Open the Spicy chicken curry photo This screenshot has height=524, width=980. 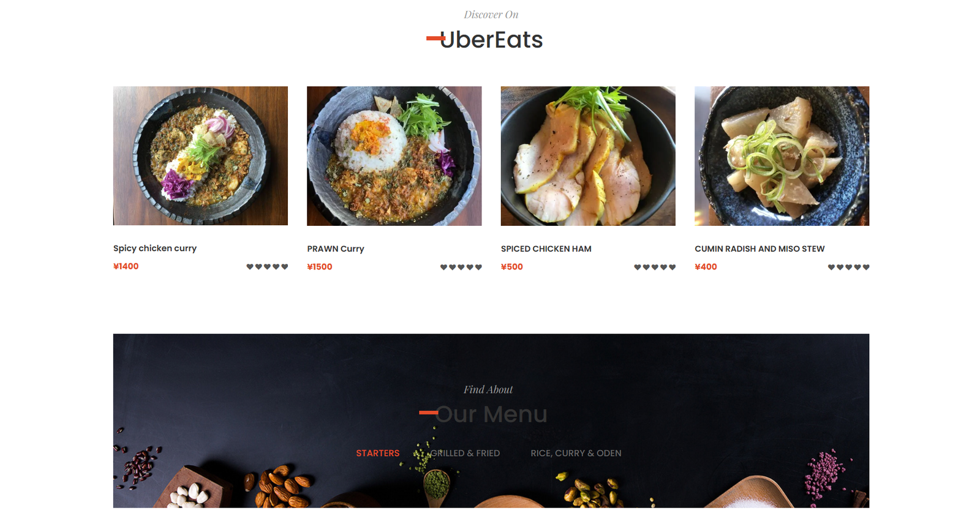[200, 155]
